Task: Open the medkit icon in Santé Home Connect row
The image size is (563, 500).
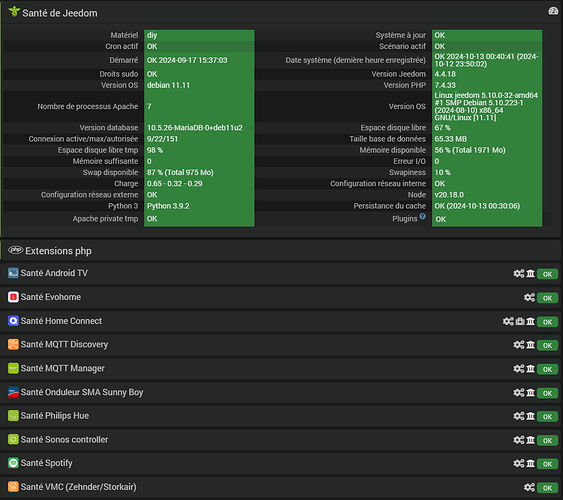Action: 520,321
